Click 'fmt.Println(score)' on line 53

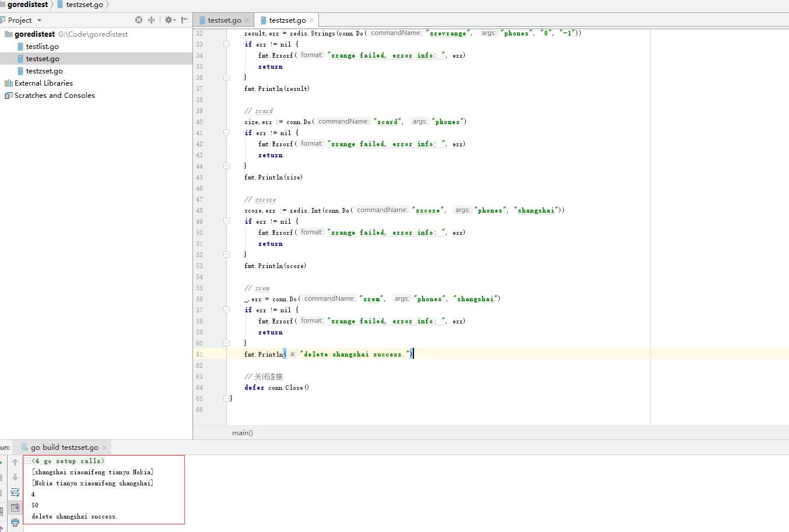coord(275,266)
